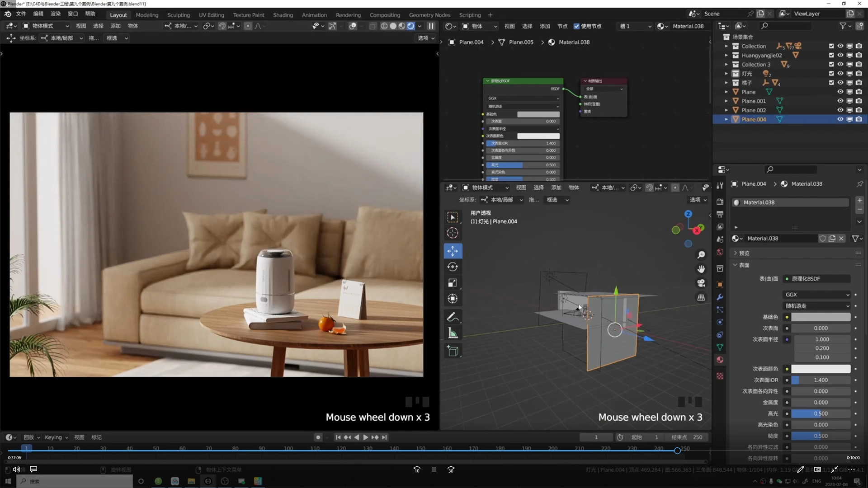
Task: Switch to the Shading workspace tab
Action: point(283,15)
